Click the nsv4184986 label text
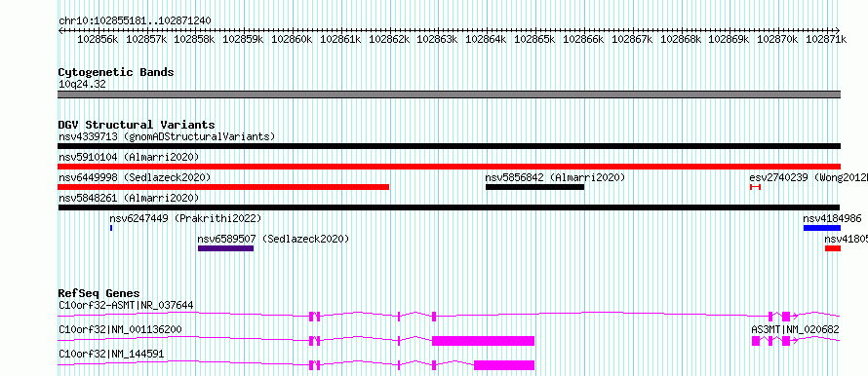Image resolution: width=868 pixels, height=376 pixels. pyautogui.click(x=832, y=218)
